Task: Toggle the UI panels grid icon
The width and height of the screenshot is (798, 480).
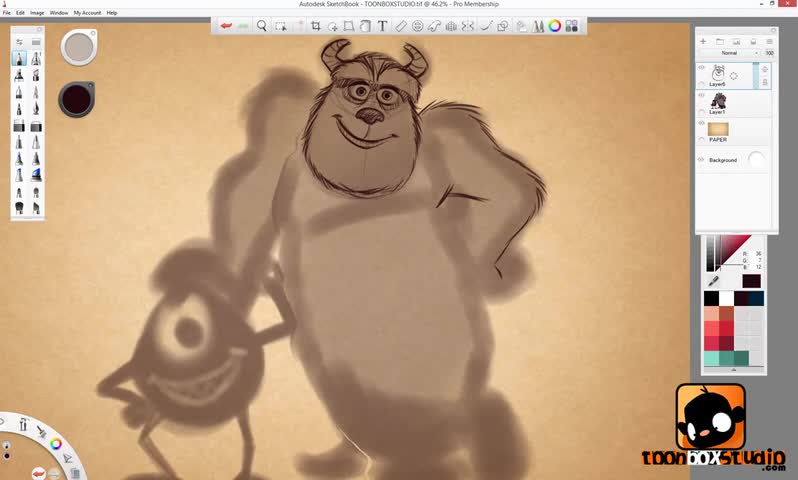Action: click(x=572, y=26)
